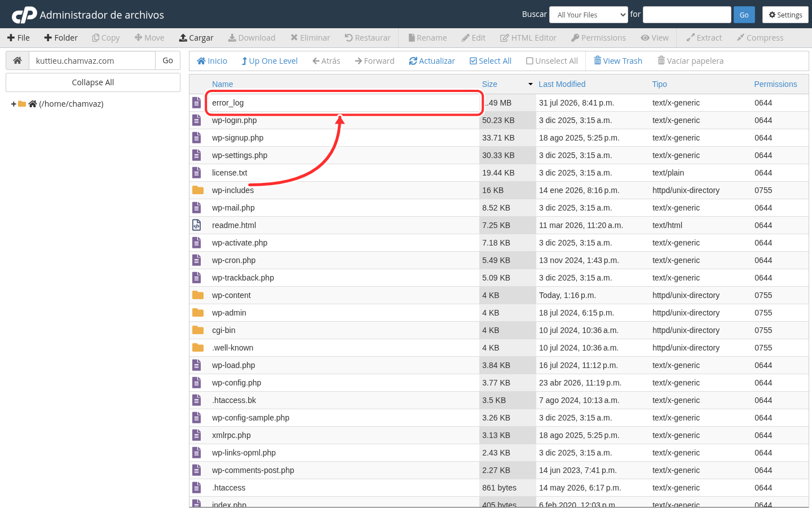The width and height of the screenshot is (812, 508).
Task: Click the blue search Go button
Action: point(744,15)
